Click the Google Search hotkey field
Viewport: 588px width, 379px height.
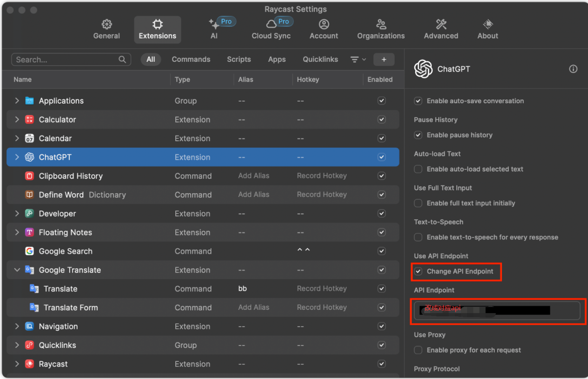304,251
